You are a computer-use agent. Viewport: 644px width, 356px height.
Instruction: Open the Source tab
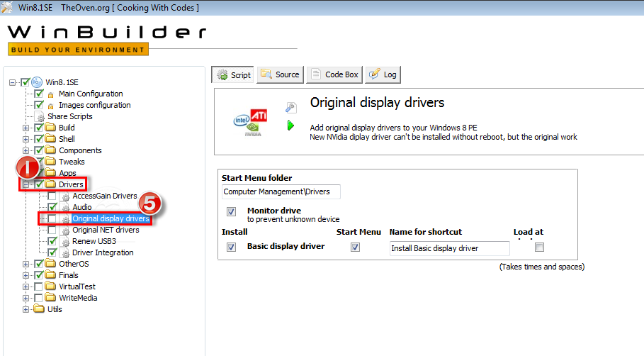(280, 74)
